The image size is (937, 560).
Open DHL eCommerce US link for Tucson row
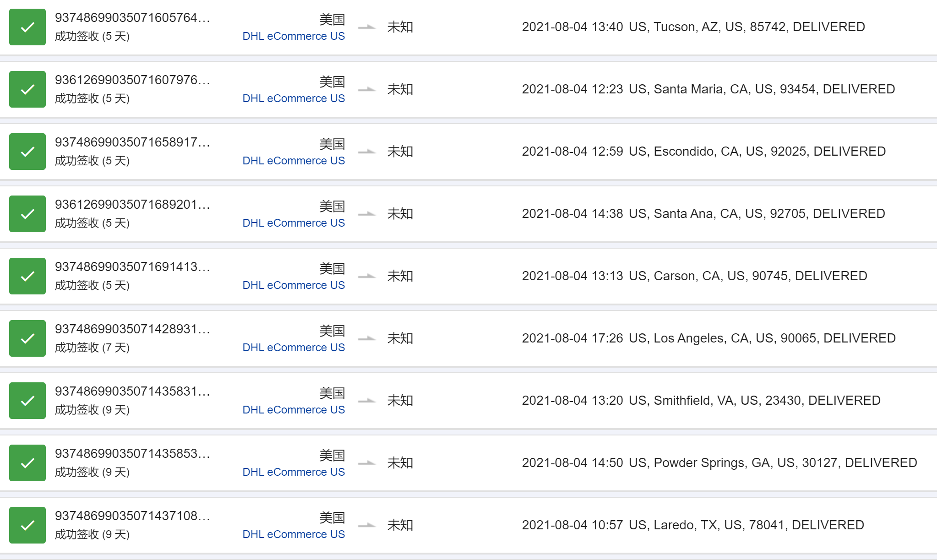click(294, 36)
